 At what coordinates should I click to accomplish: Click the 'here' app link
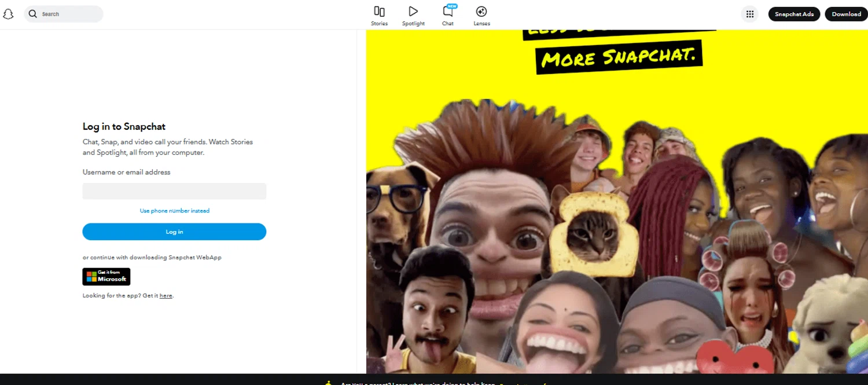(166, 296)
